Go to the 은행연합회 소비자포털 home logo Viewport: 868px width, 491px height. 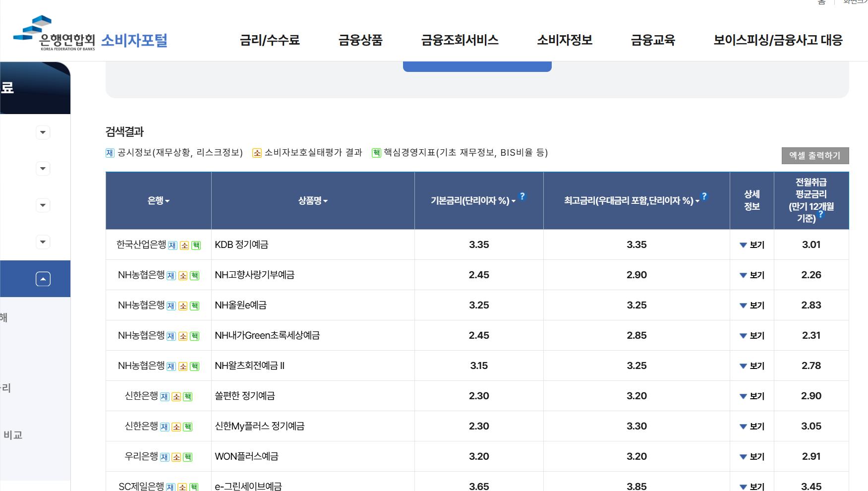pyautogui.click(x=90, y=33)
